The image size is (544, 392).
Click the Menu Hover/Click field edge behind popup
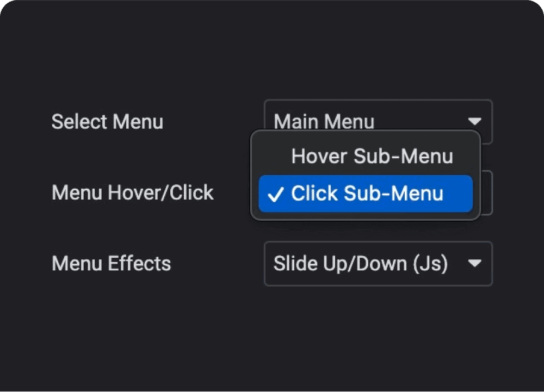tap(487, 193)
